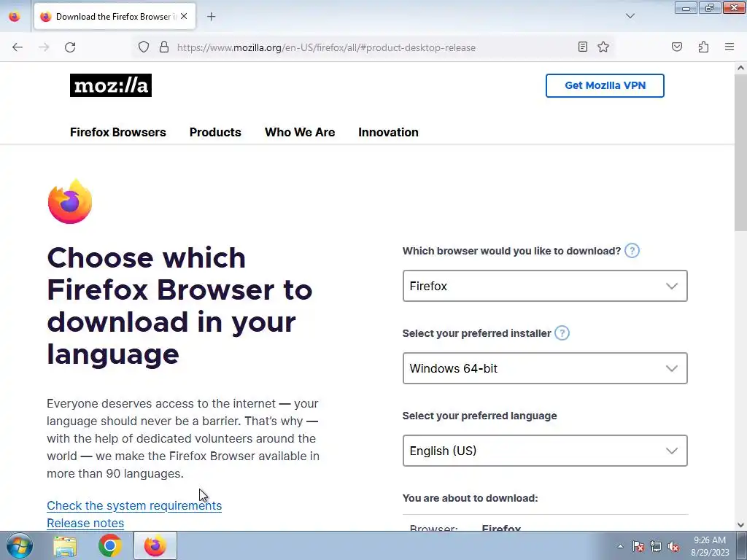Open the Release notes link

(x=85, y=523)
